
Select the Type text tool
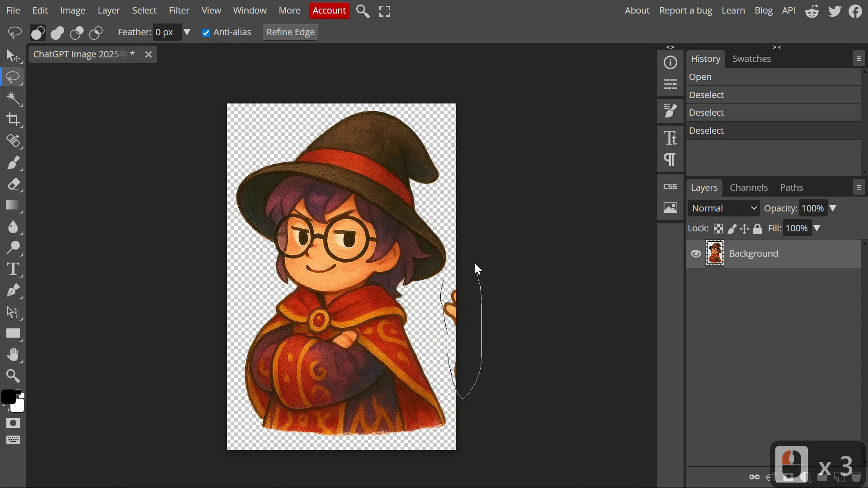coord(13,269)
